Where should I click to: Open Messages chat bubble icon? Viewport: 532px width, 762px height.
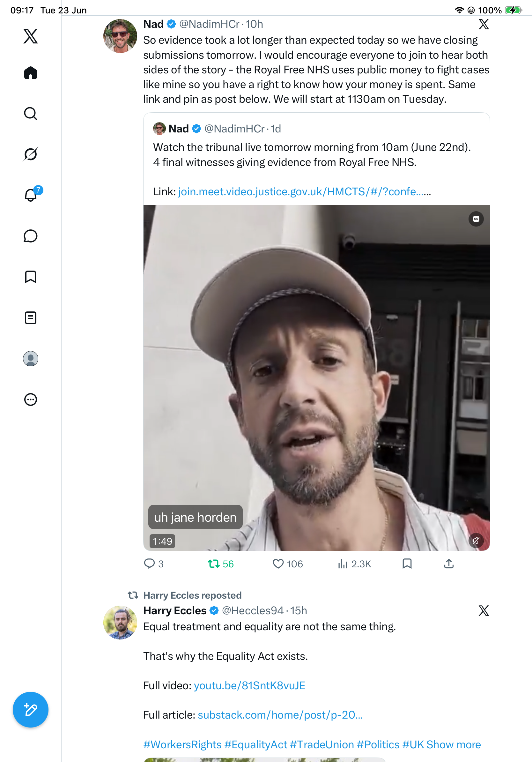(x=31, y=236)
